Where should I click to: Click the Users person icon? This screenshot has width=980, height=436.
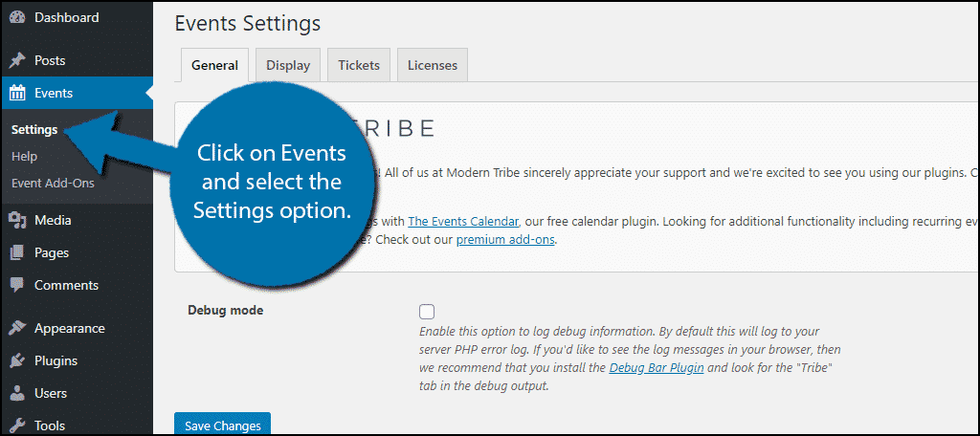17,394
